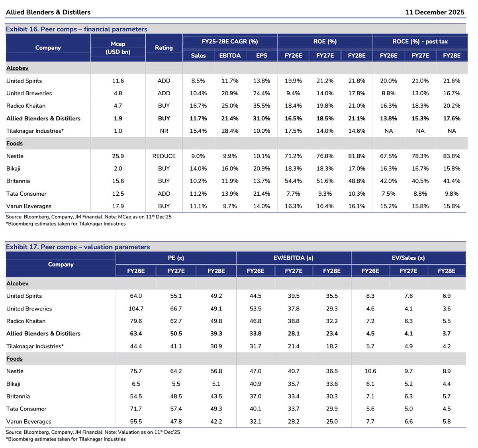478x448 pixels.
Task: Click 'Varun Beverages' company name in Exhibit 17
Action: 29,421
